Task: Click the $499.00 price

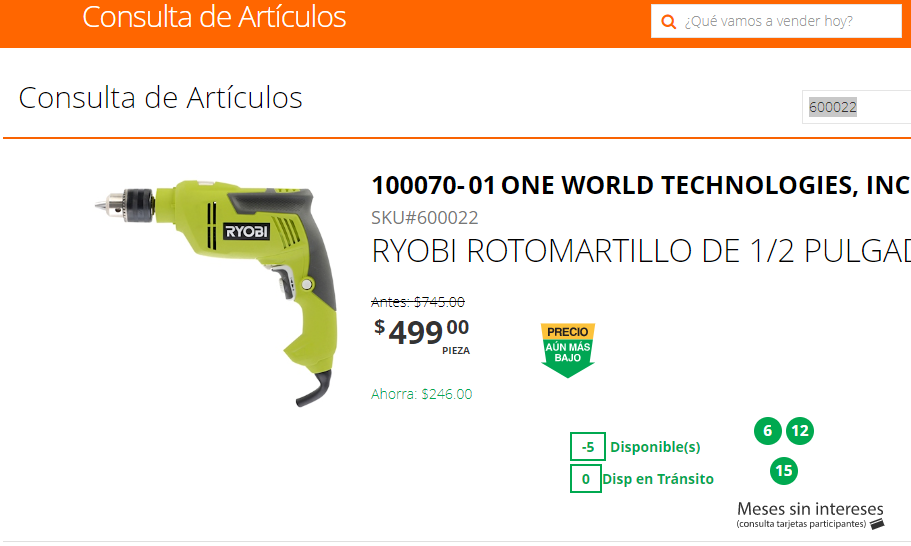Action: (x=422, y=332)
